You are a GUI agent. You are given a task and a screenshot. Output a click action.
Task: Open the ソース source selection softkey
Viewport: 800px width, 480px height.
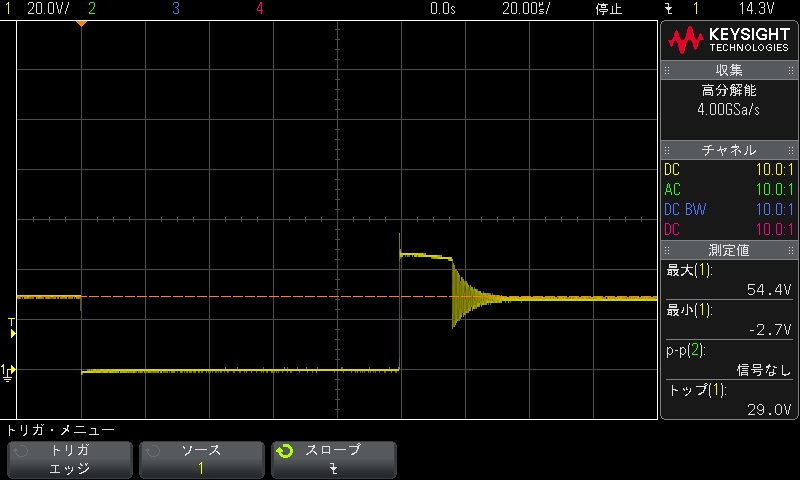pyautogui.click(x=201, y=459)
